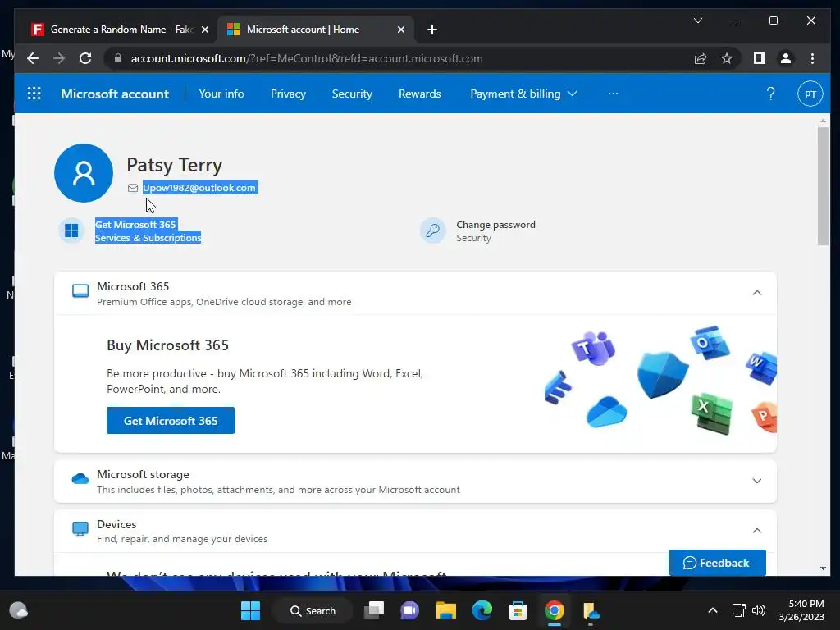Open the Privacy tab
The height and width of the screenshot is (630, 840).
pos(288,94)
